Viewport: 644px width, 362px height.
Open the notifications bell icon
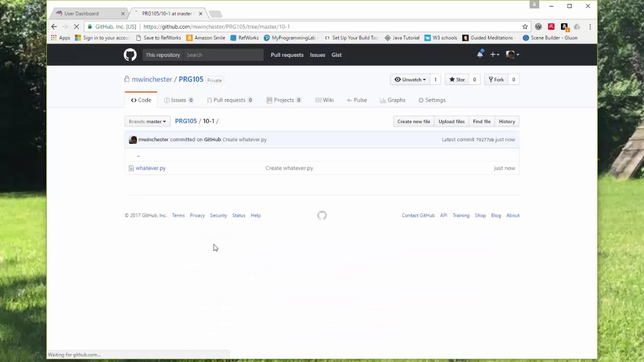pyautogui.click(x=480, y=54)
